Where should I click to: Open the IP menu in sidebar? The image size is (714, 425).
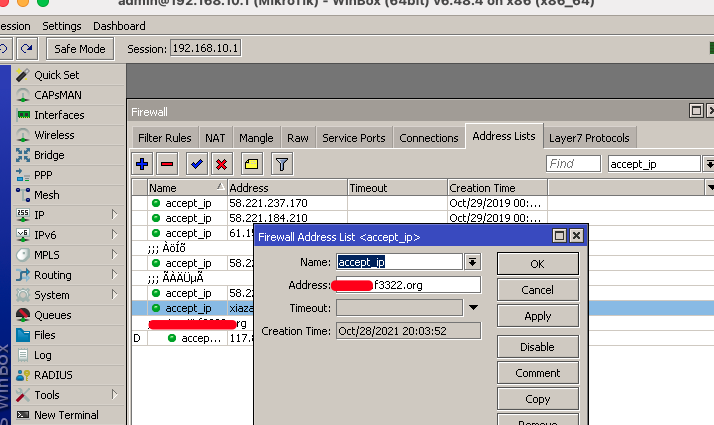point(68,215)
